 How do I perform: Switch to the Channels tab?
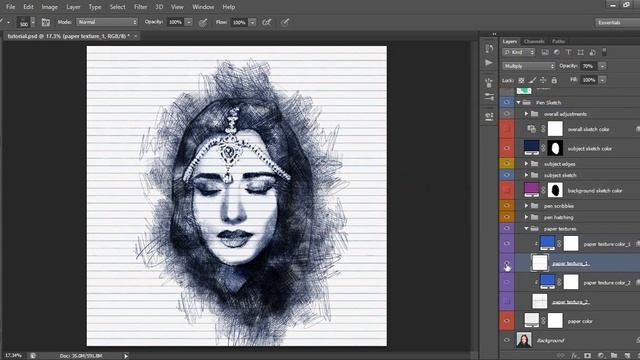[x=534, y=41]
